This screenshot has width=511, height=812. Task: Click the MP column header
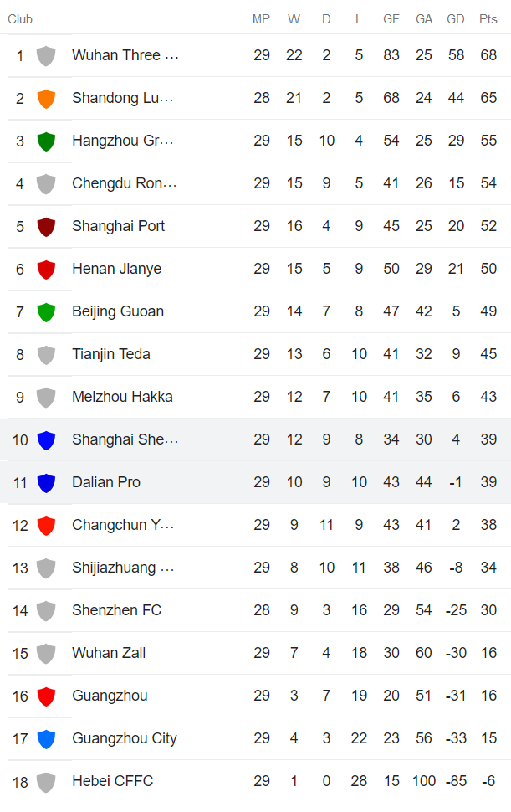click(261, 18)
